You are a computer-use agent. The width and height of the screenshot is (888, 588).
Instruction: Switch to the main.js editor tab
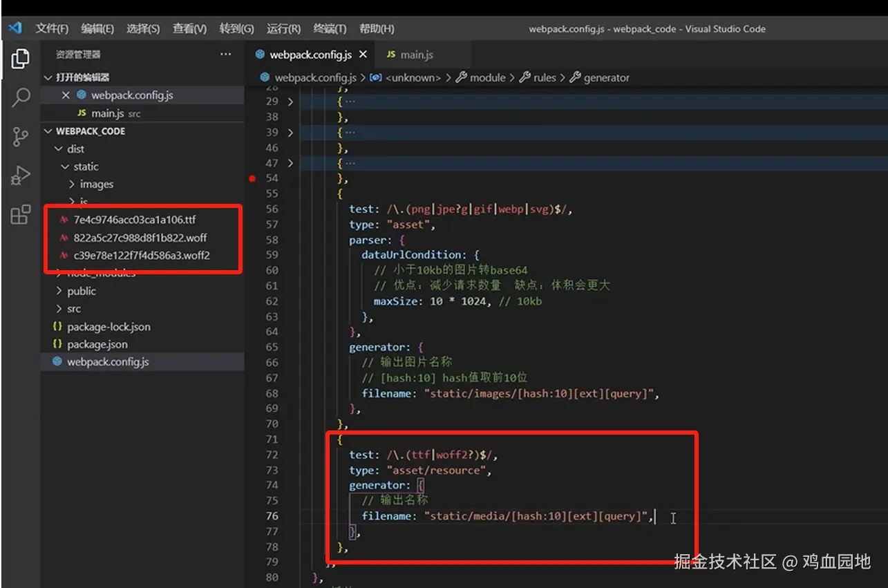point(416,55)
